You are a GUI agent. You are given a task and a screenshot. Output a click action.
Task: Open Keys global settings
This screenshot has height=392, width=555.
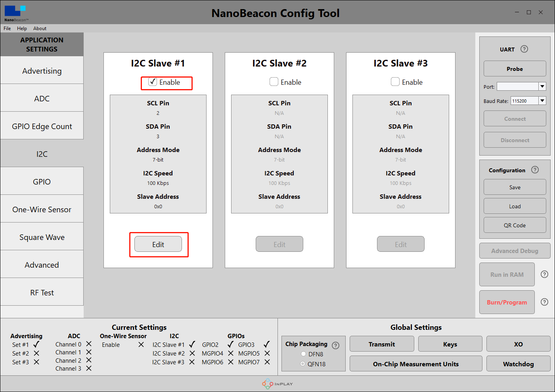click(450, 344)
